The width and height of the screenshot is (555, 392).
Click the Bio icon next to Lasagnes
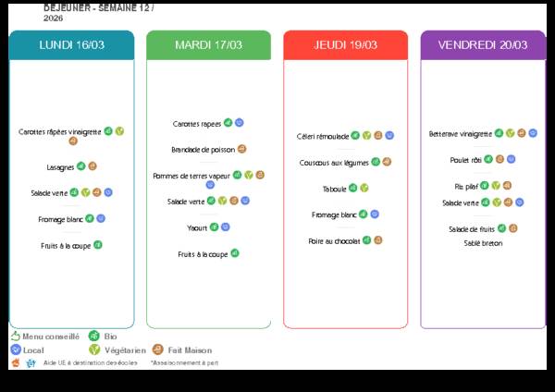click(81, 166)
